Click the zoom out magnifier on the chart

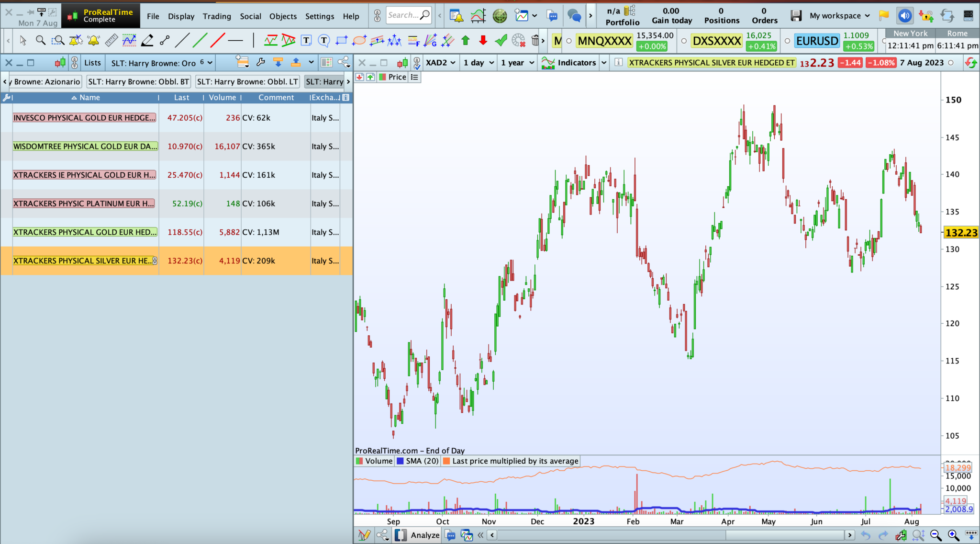(x=935, y=535)
